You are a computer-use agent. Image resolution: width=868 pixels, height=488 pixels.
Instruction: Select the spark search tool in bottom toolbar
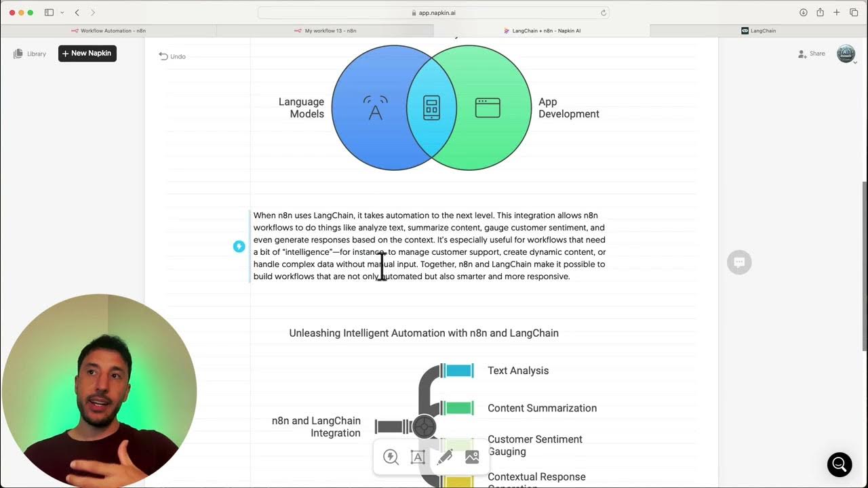391,457
